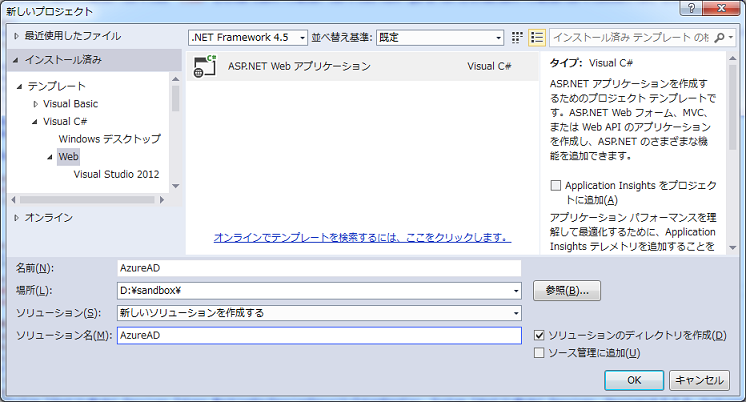Click the search magnifier icon
The width and height of the screenshot is (746, 402).
[719, 37]
